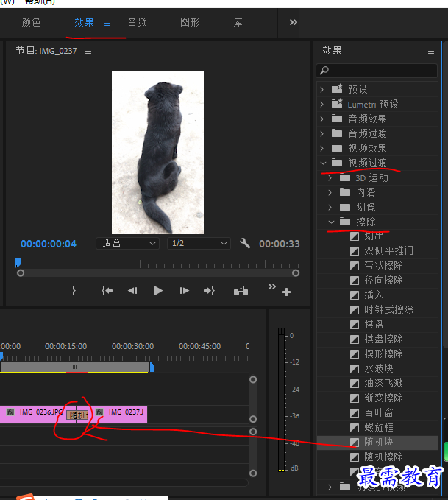Expand the 内滑 folder
Viewport: 448px width, 500px height.
pyautogui.click(x=330, y=192)
